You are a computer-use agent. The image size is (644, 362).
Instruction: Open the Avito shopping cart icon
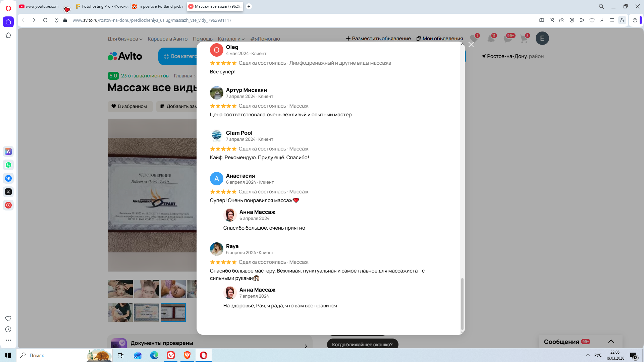[x=524, y=39]
